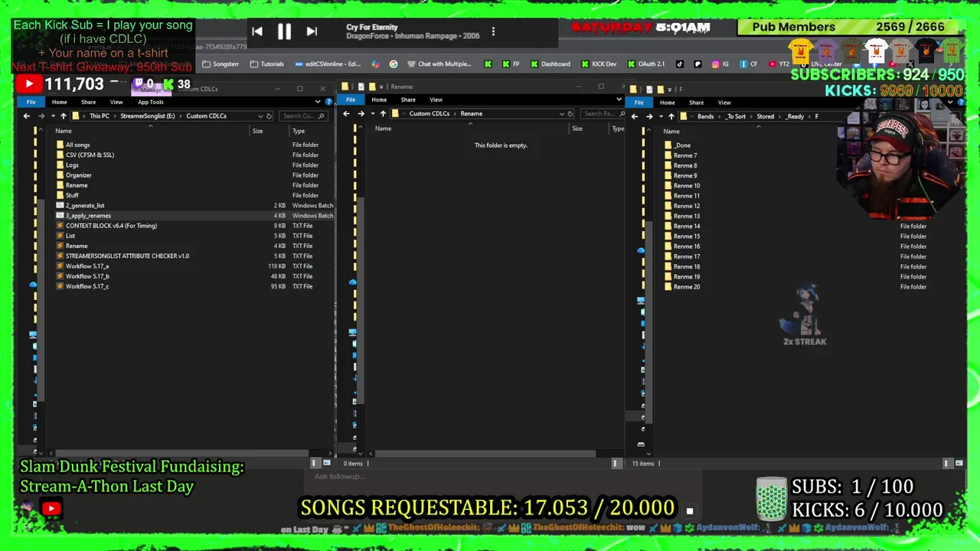Open Share tab in Custom CDLCs window

pyautogui.click(x=88, y=102)
